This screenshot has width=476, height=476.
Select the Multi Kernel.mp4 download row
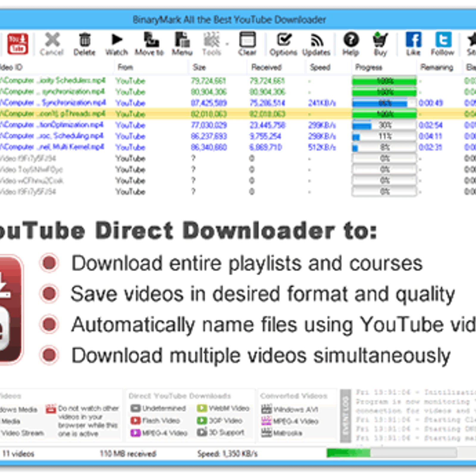238,147
